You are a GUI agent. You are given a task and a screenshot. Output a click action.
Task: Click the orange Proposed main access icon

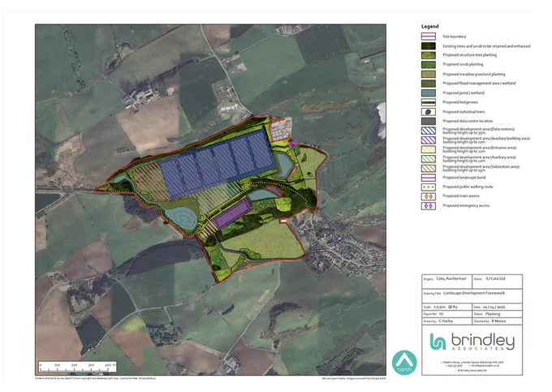tap(428, 196)
